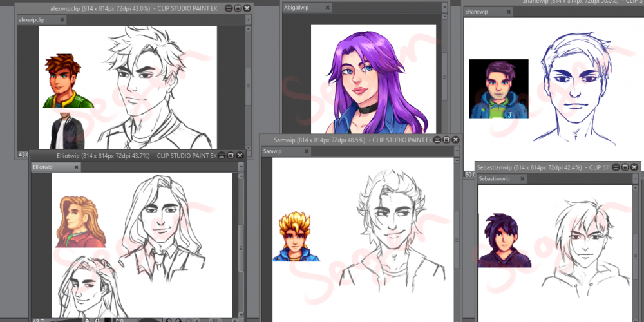Click the Samwip window title bar
This screenshot has width=644, height=322.
348,140
